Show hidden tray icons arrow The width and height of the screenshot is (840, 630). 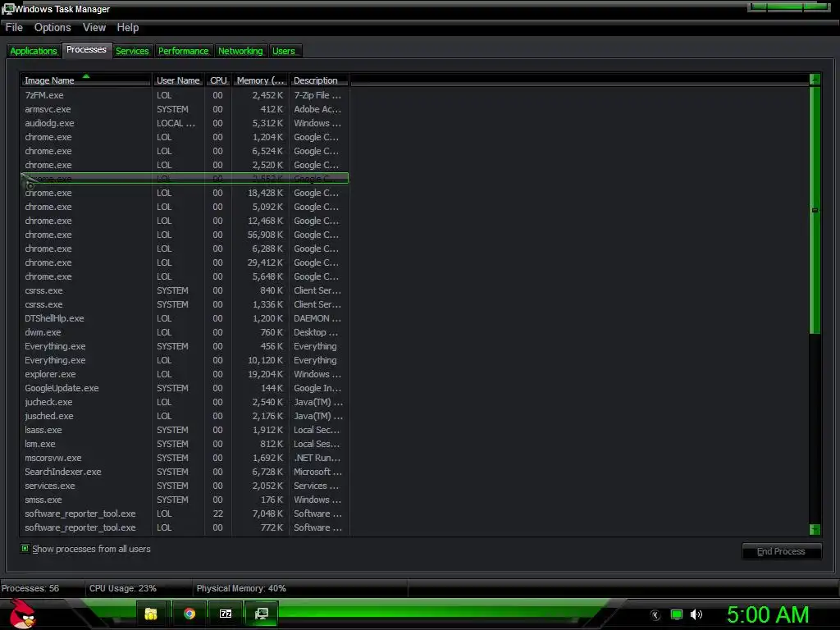tap(655, 615)
